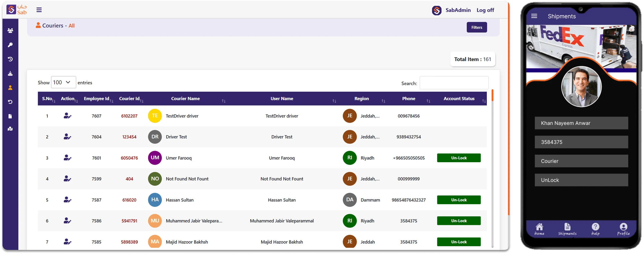Click the TE avatar for TestDriver driver
Image resolution: width=644 pixels, height=254 pixels.
point(155,116)
